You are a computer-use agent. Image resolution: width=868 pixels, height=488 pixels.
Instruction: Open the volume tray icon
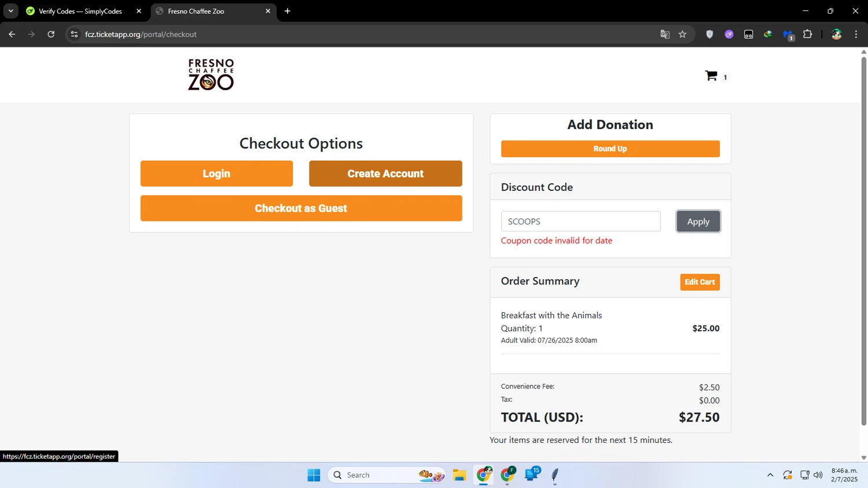tap(818, 475)
